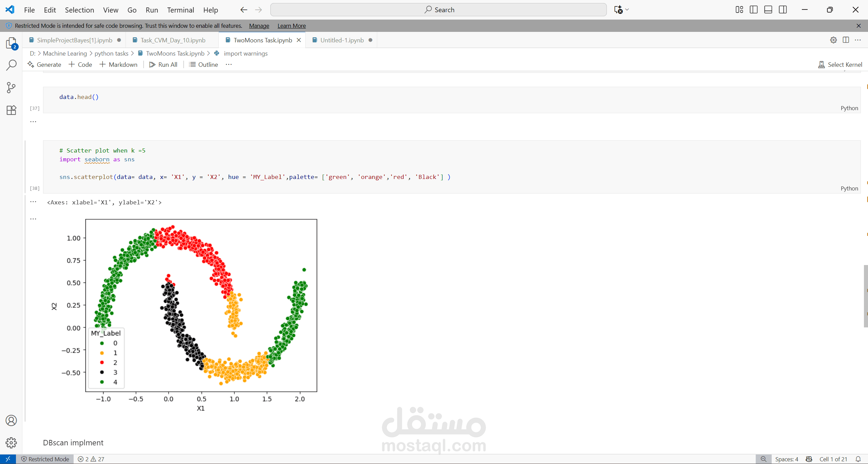868x464 pixels.
Task: Click the Learn More link about Restricted Mode
Action: pos(291,25)
